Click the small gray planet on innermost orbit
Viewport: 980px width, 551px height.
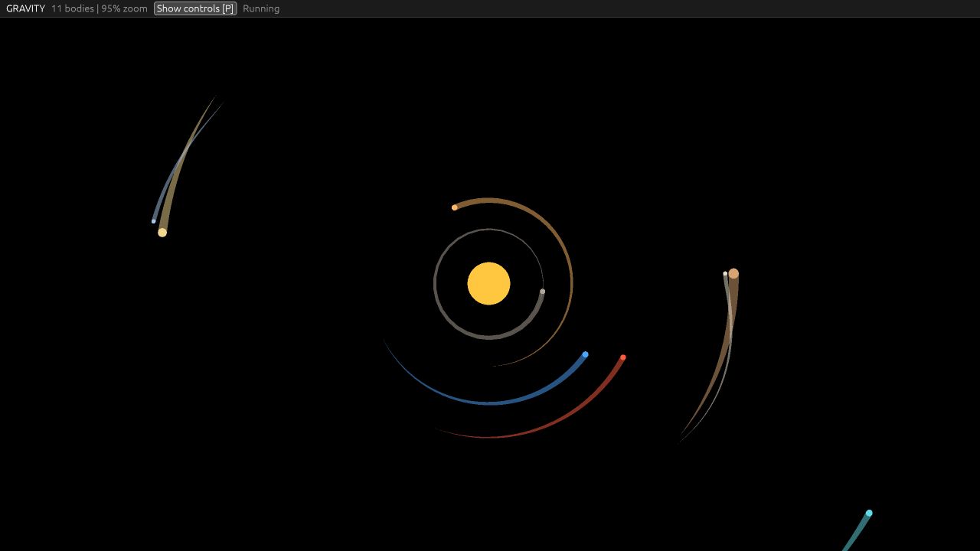[x=542, y=292]
